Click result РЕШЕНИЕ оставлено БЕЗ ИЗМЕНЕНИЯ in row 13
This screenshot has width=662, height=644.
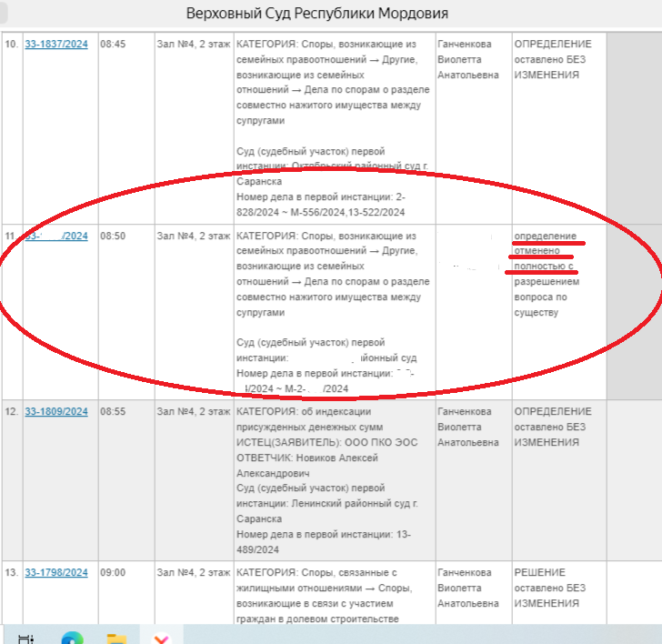550,588
